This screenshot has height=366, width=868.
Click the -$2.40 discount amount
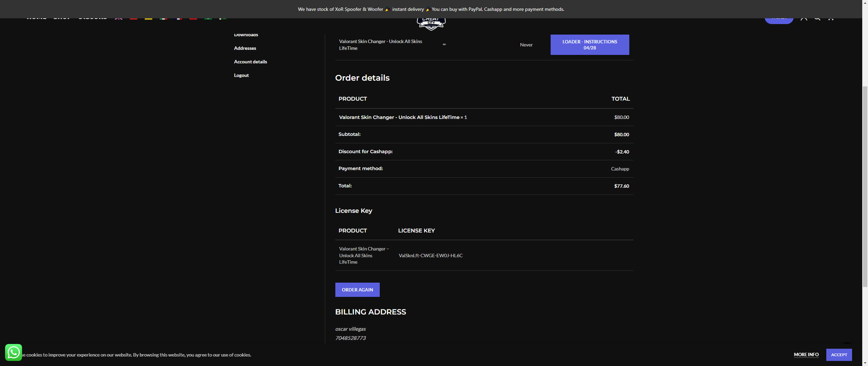click(x=622, y=152)
